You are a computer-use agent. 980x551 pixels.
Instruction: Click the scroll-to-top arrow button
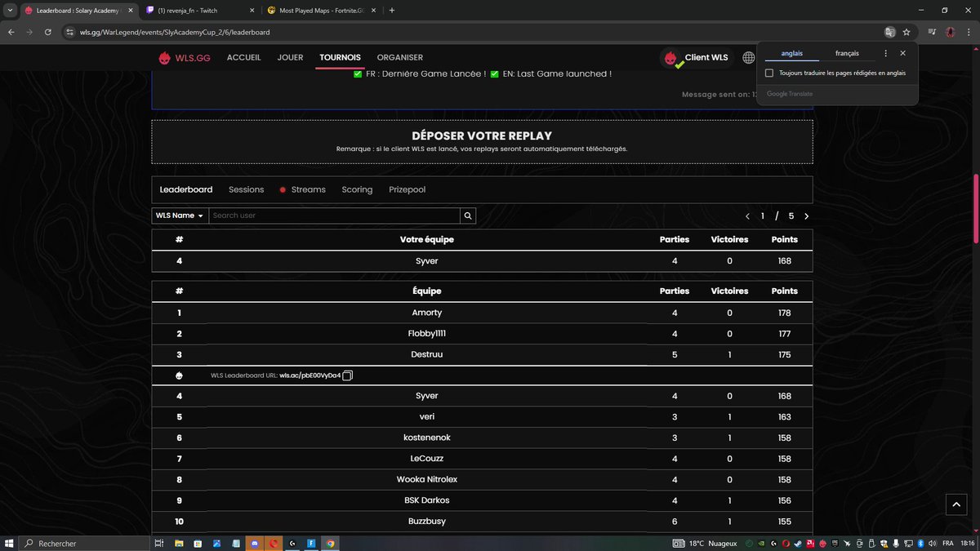(x=955, y=504)
